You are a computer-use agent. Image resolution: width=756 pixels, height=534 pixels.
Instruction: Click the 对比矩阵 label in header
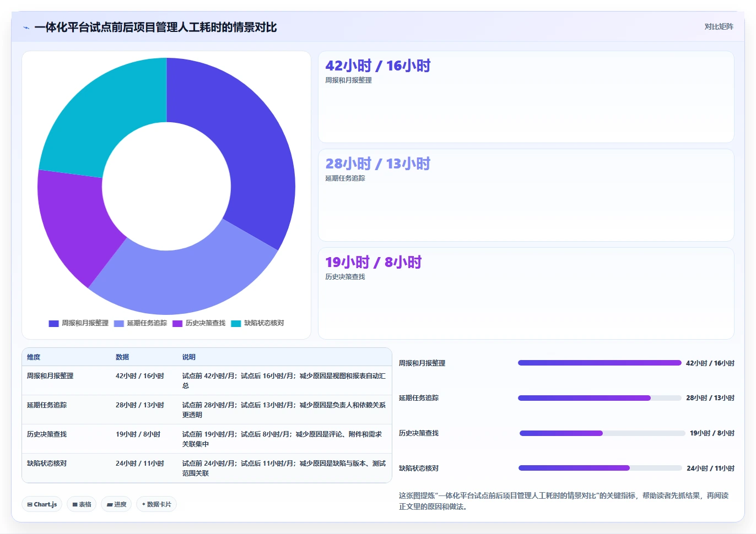coord(719,26)
